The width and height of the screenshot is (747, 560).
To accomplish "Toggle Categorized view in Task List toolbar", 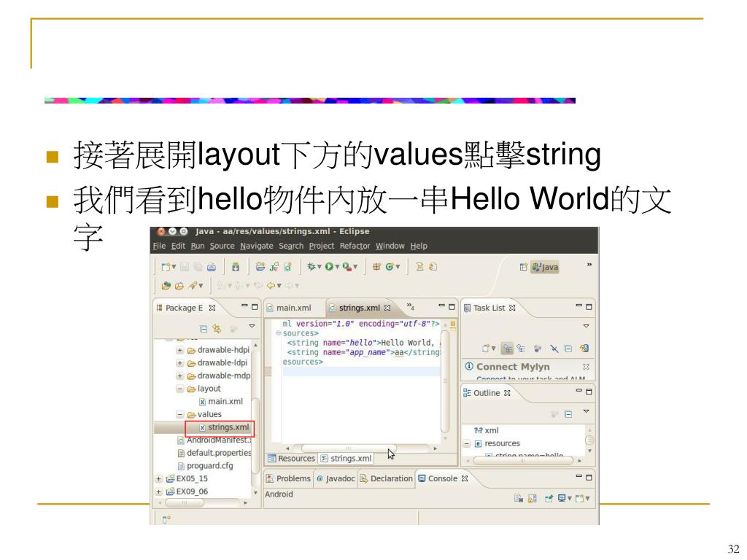I will click(508, 349).
